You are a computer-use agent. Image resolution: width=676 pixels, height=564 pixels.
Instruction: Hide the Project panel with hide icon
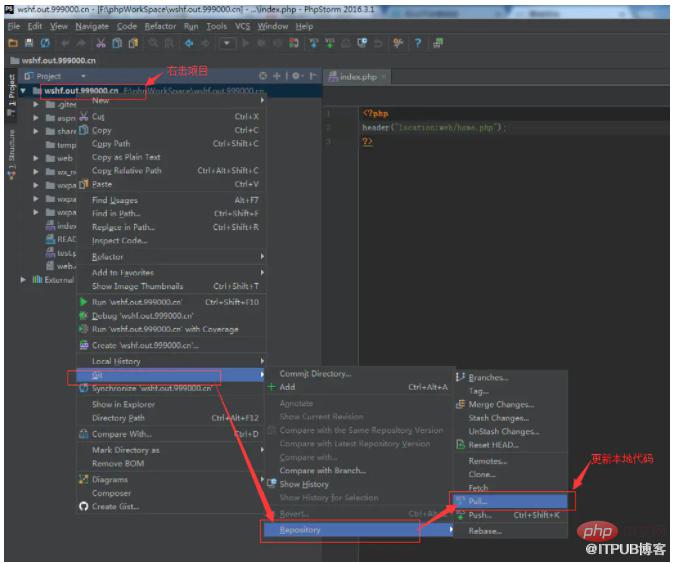point(313,76)
